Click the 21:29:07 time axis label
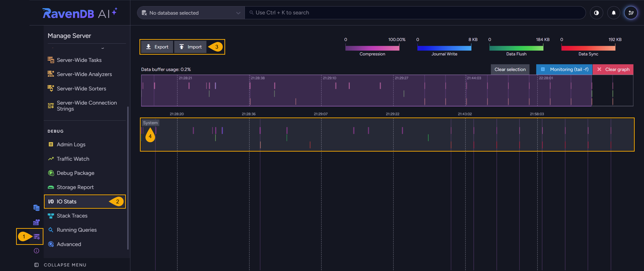 click(x=320, y=114)
